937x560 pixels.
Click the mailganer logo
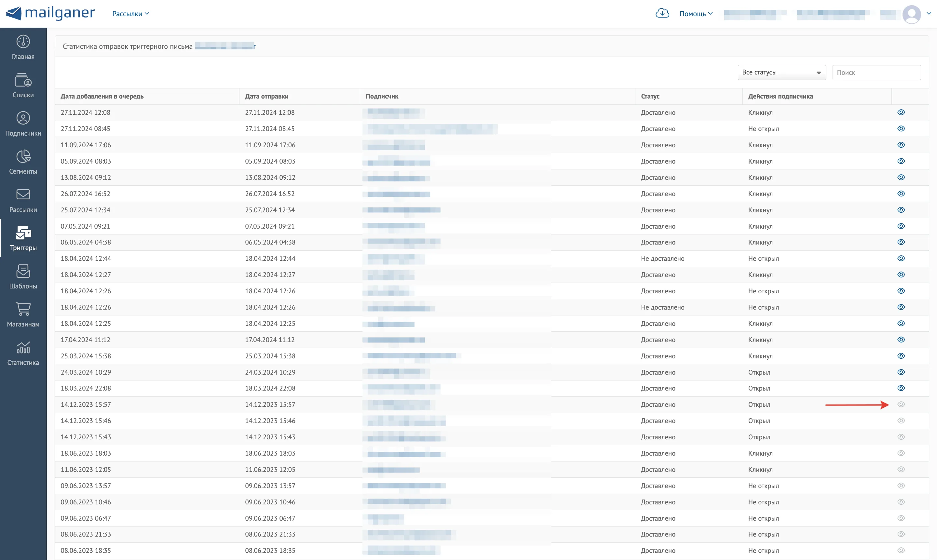[50, 13]
